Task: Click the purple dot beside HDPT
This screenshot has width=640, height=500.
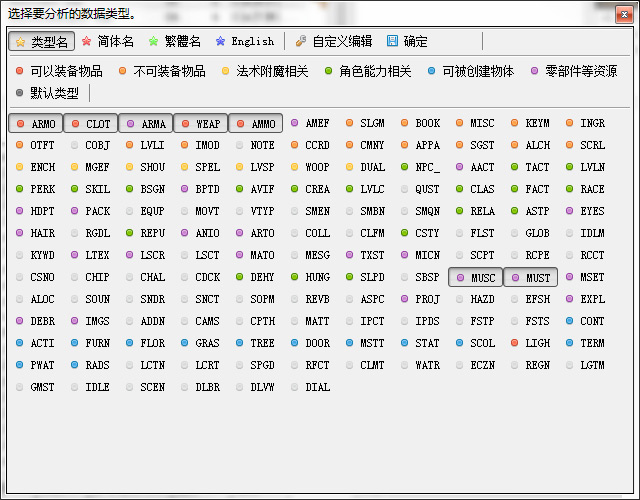Action: point(20,211)
